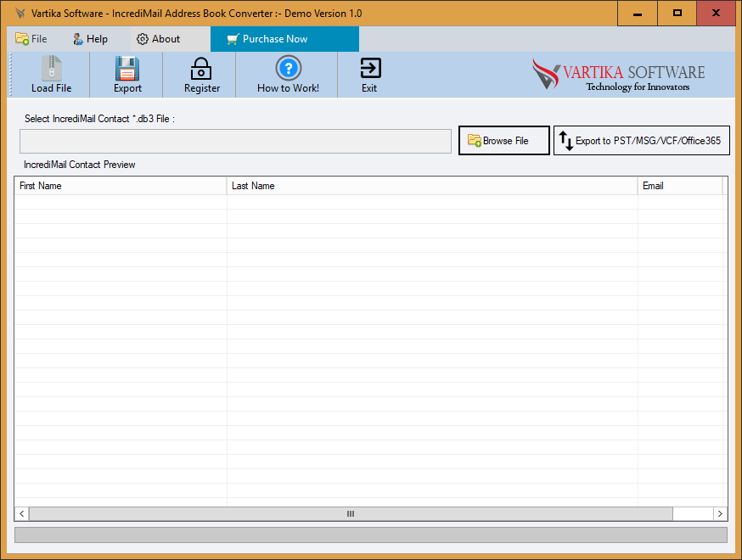742x560 pixels.
Task: Click Export to PST/MSG/VCF/Office365 button
Action: tap(641, 141)
